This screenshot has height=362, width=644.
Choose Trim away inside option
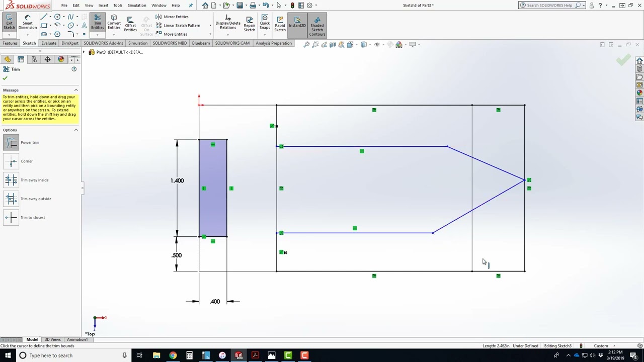pyautogui.click(x=11, y=180)
